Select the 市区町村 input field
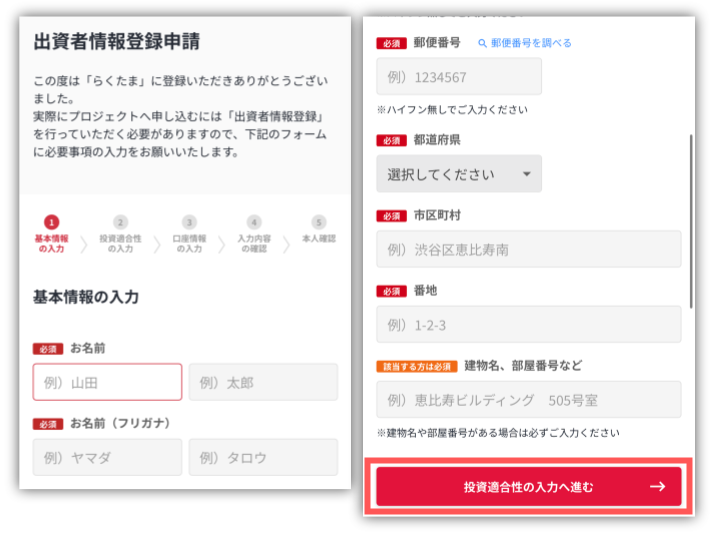 (x=528, y=249)
